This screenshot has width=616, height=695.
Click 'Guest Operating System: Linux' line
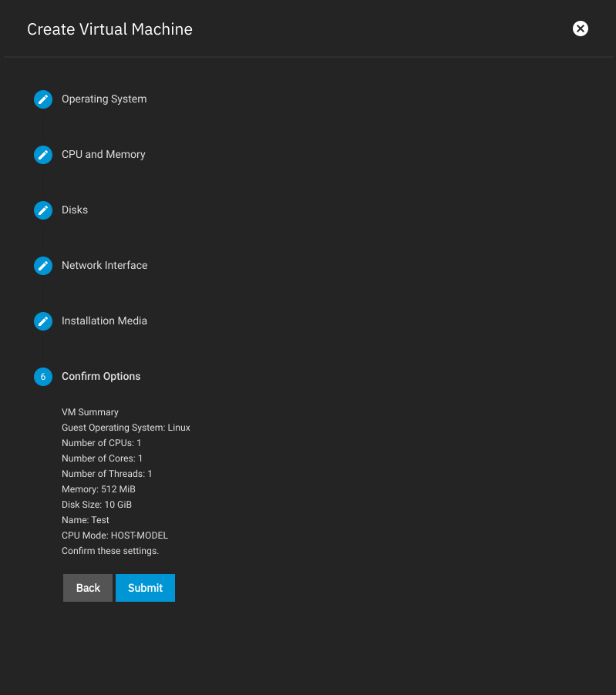click(x=126, y=428)
